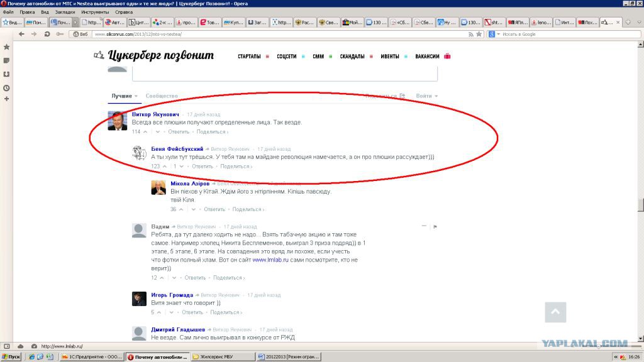This screenshot has width=644, height=362.
Task: Downvote Виткор Якунович's comment
Action: coord(158,132)
